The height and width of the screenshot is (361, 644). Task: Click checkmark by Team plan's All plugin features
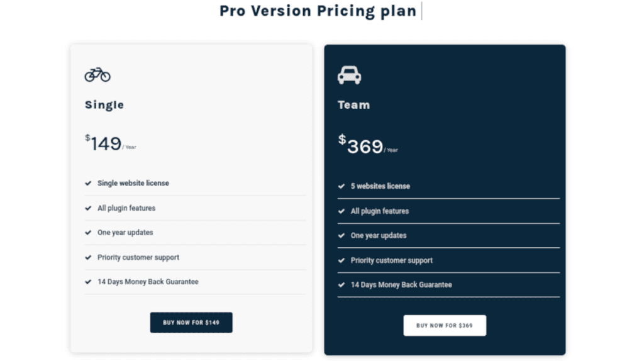341,211
